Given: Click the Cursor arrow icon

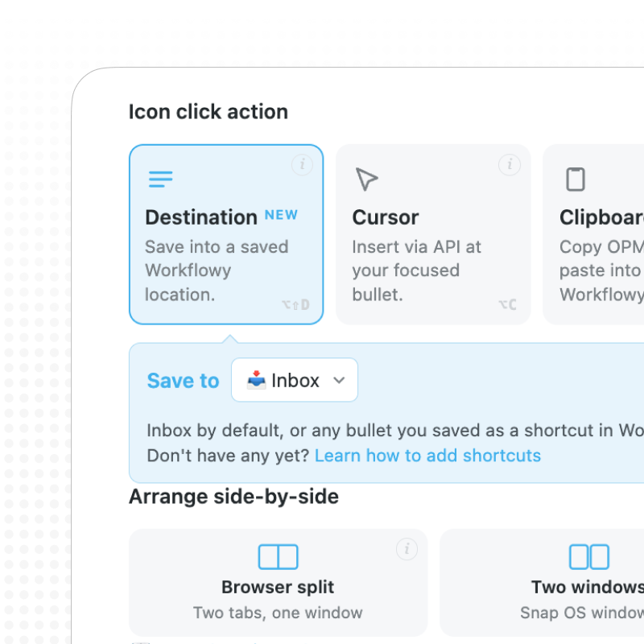Looking at the screenshot, I should pos(366,179).
